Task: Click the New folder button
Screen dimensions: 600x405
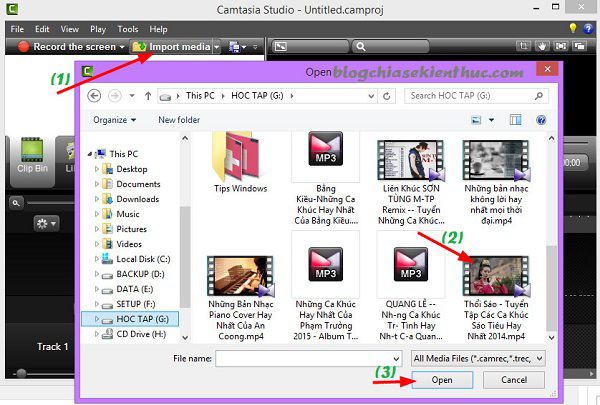Action: pos(179,120)
